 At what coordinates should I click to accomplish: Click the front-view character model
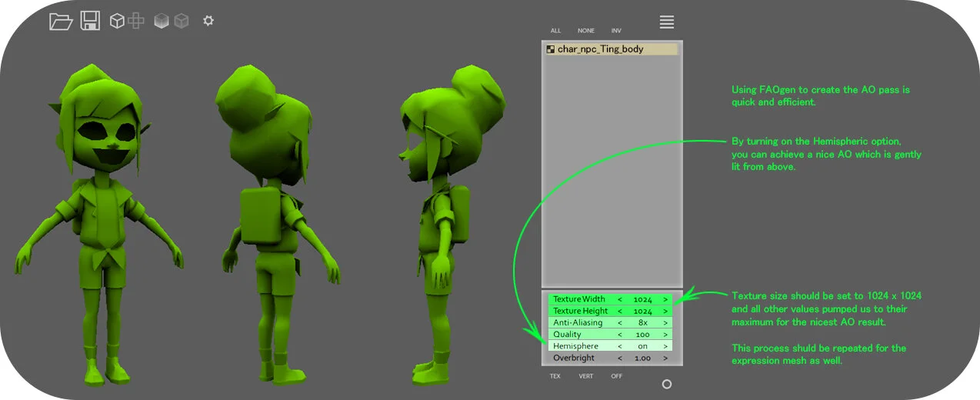[x=100, y=223]
